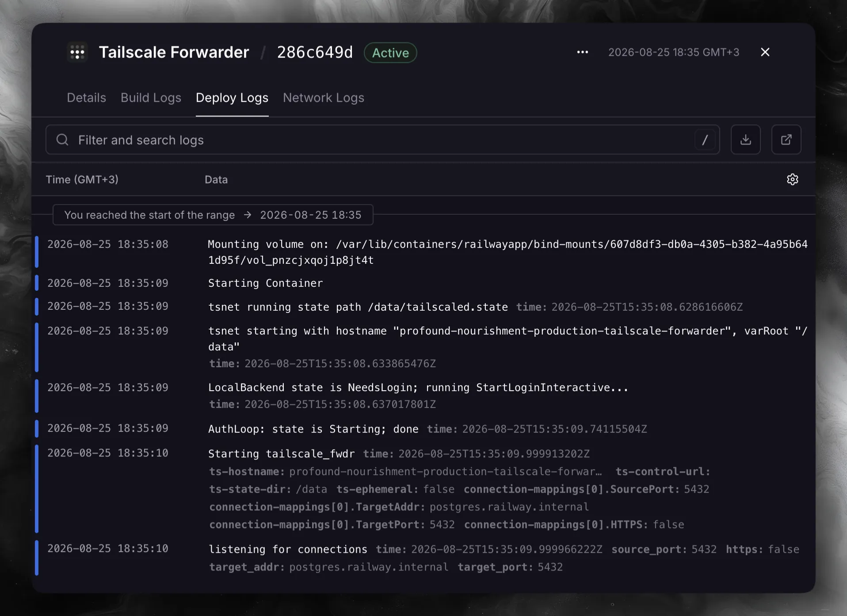Image resolution: width=847 pixels, height=616 pixels.
Task: Click the ts-ephemeral false attribute
Action: pyautogui.click(x=396, y=489)
